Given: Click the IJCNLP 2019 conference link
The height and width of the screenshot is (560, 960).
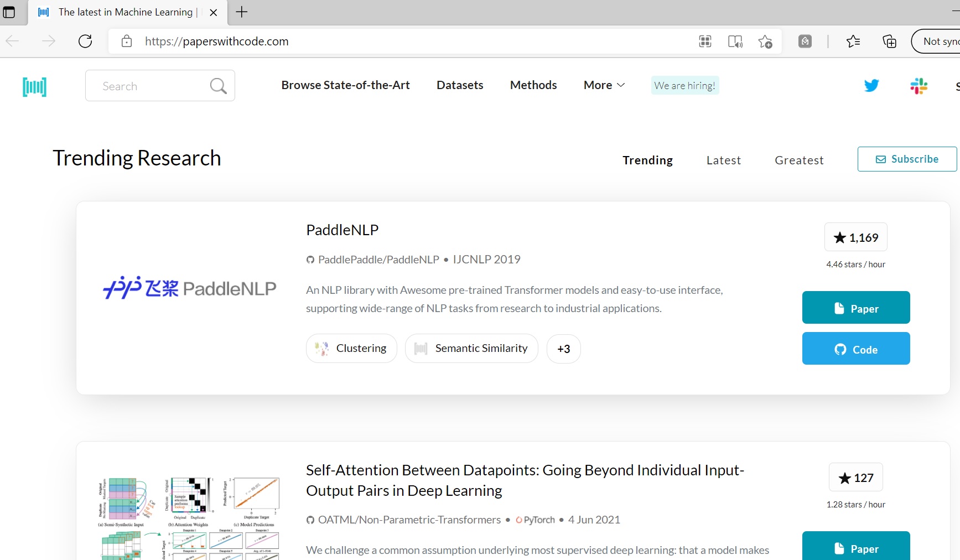Looking at the screenshot, I should [x=486, y=260].
